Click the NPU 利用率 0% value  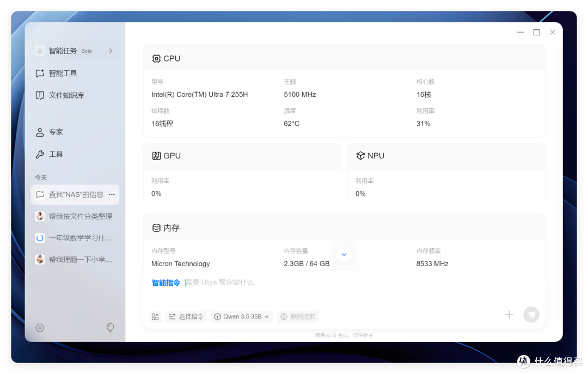[x=360, y=194]
